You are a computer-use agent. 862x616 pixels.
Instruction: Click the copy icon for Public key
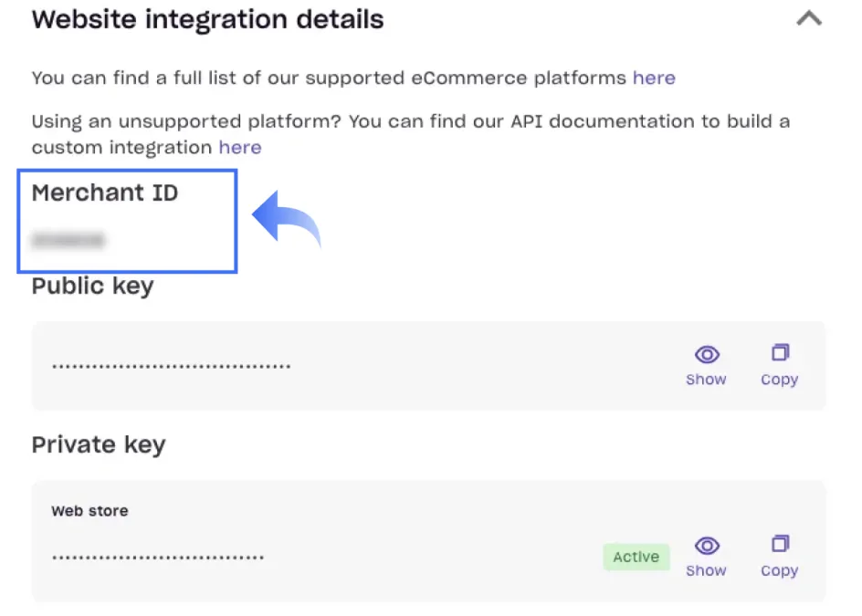[780, 353]
